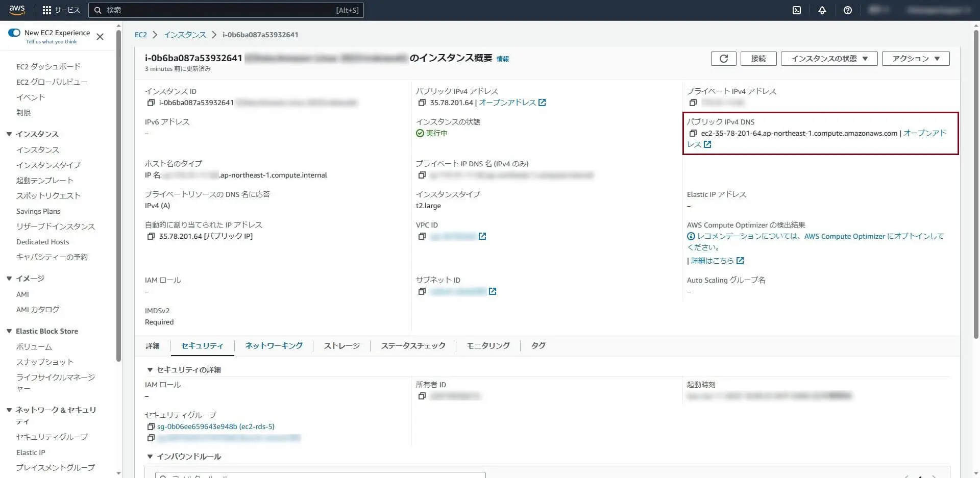Open the インスタンスの状態 dropdown
Viewport: 980px width, 478px height.
click(829, 59)
